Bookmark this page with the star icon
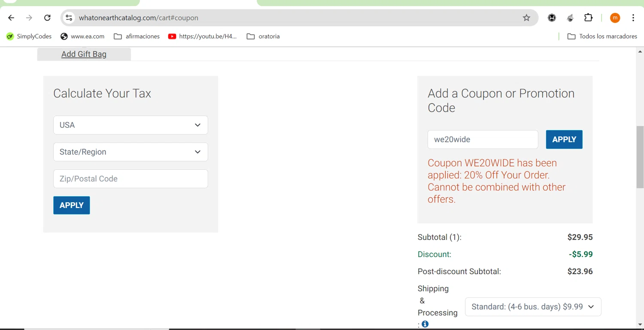 pyautogui.click(x=526, y=18)
